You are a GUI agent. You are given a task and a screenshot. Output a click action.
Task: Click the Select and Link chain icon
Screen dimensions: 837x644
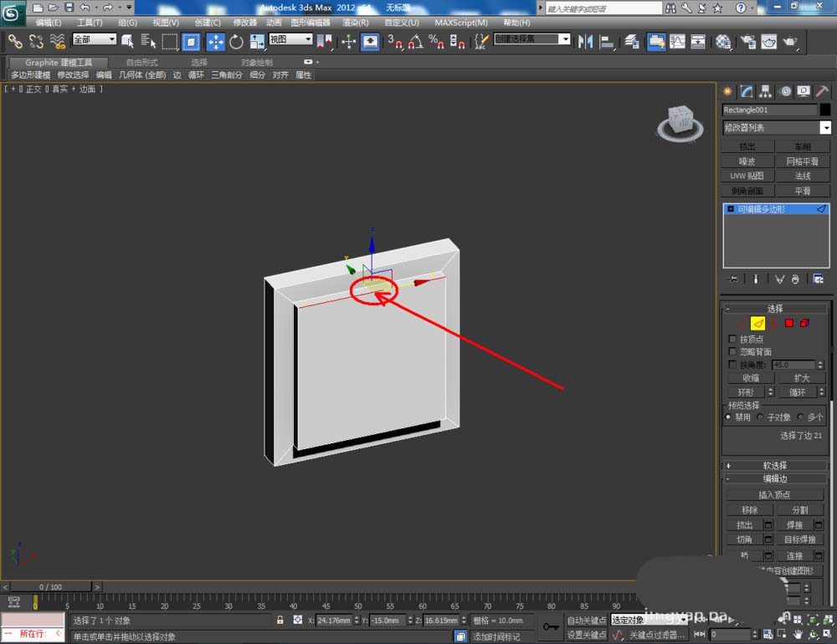pos(15,42)
